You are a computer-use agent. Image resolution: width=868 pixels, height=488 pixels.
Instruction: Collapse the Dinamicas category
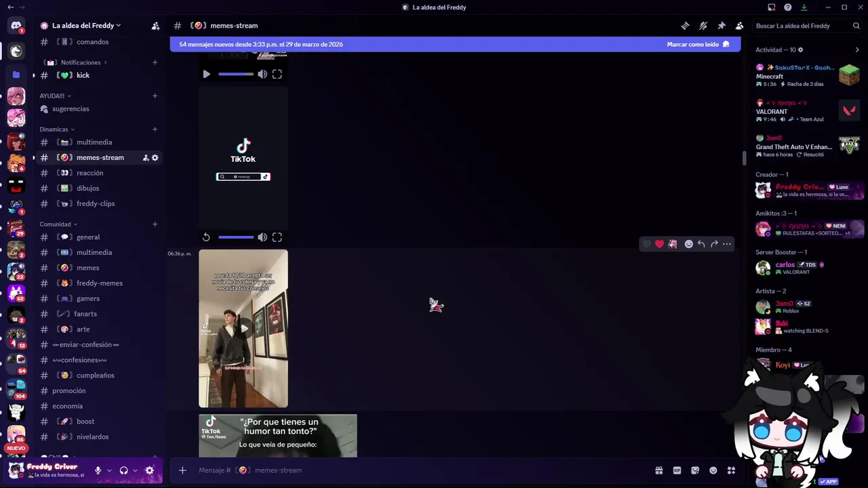[x=57, y=129]
